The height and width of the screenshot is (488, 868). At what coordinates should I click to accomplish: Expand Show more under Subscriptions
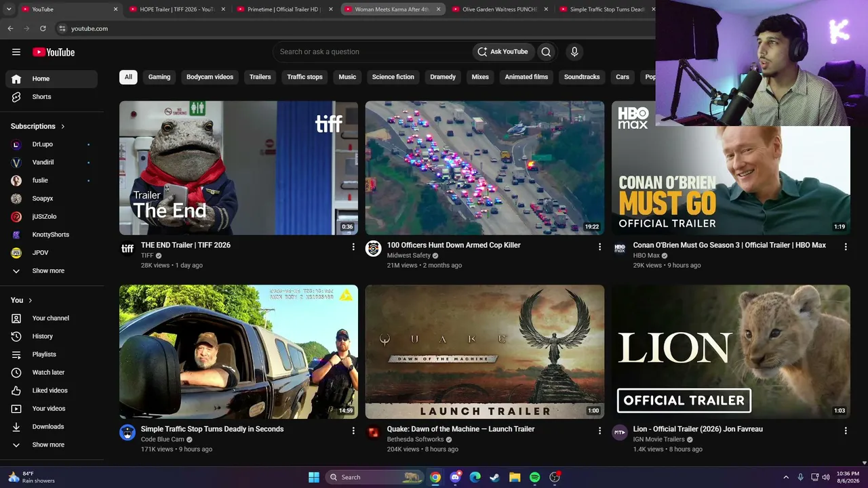52,270
